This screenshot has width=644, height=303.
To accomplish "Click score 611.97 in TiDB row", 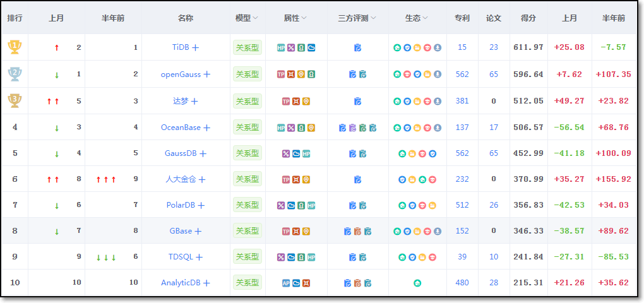I will tap(528, 47).
